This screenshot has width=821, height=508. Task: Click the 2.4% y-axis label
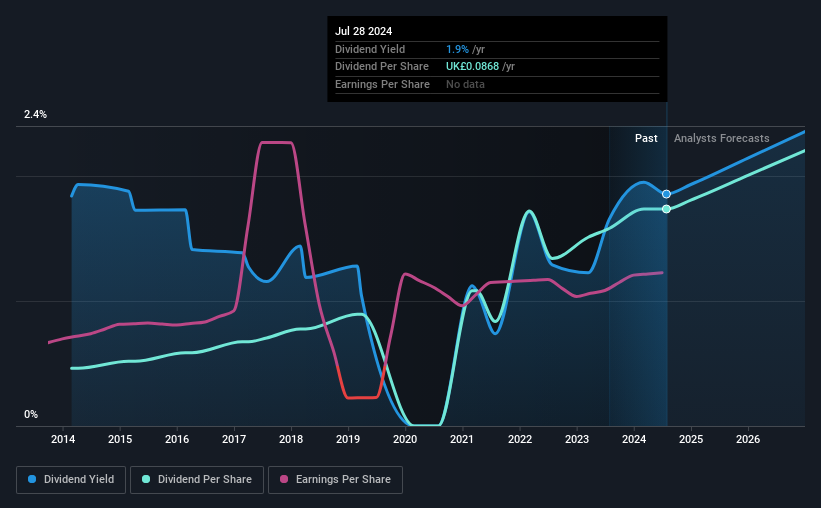pos(35,114)
